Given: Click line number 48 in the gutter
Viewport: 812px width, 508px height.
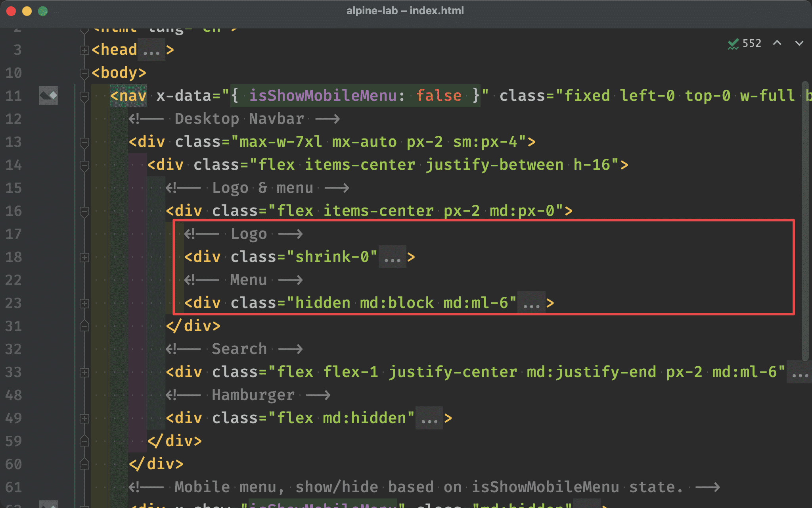Looking at the screenshot, I should [x=13, y=395].
